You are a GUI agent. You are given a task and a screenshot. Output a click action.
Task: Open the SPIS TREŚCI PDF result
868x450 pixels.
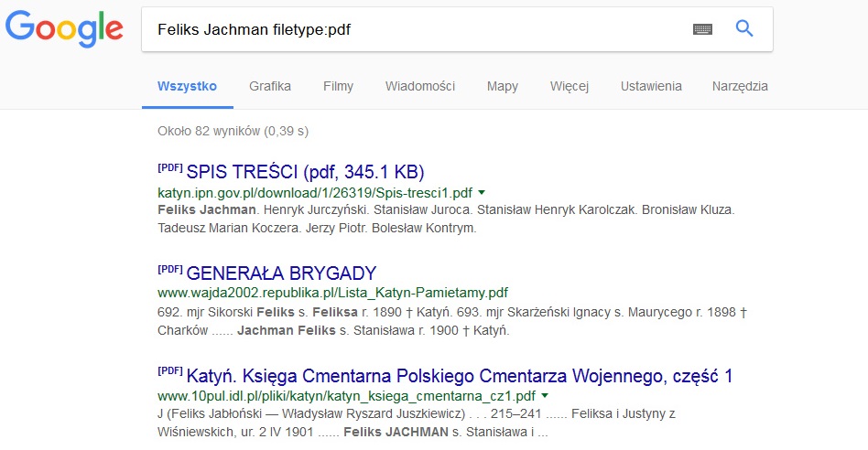305,172
